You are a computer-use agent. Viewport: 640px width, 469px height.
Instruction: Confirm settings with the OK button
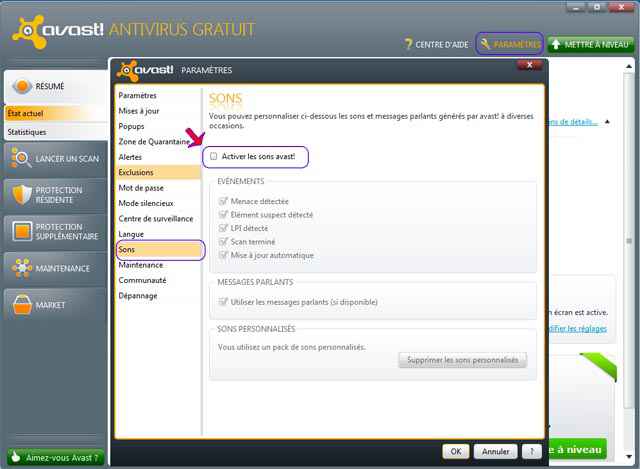pos(456,451)
